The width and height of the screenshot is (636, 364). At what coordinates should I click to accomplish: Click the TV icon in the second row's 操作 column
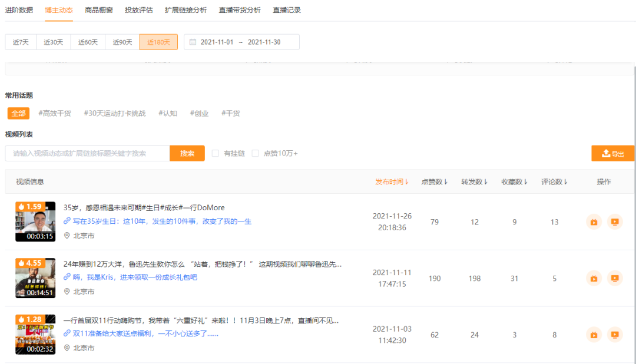pos(594,278)
